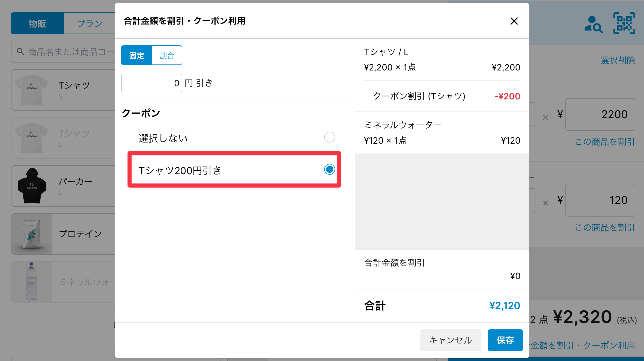This screenshot has height=361, width=644.
Task: Focus the 円引き discount amount field
Action: [152, 83]
